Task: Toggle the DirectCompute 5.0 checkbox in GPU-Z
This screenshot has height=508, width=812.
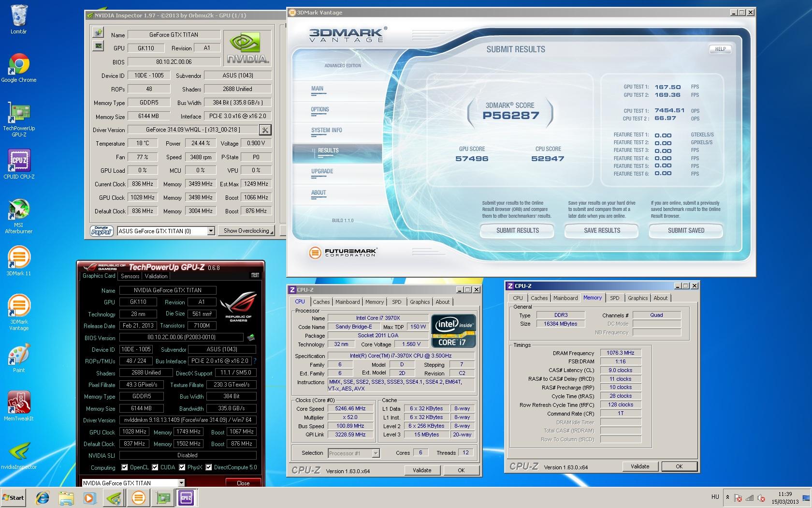Action: click(x=209, y=467)
